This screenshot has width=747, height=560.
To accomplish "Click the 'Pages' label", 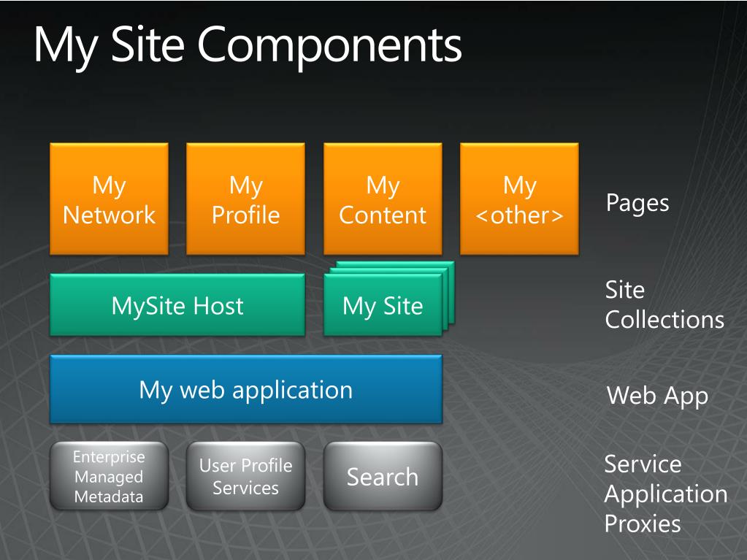I will point(637,203).
